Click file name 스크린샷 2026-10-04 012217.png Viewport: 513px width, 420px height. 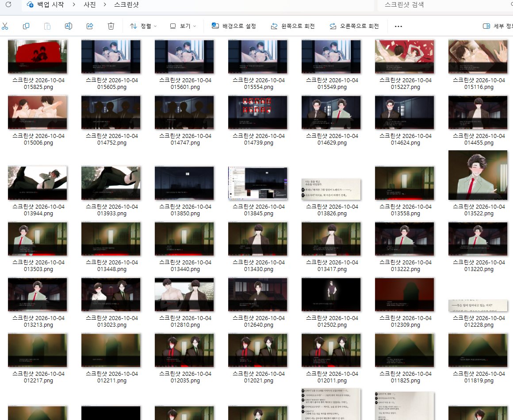[x=38, y=377]
